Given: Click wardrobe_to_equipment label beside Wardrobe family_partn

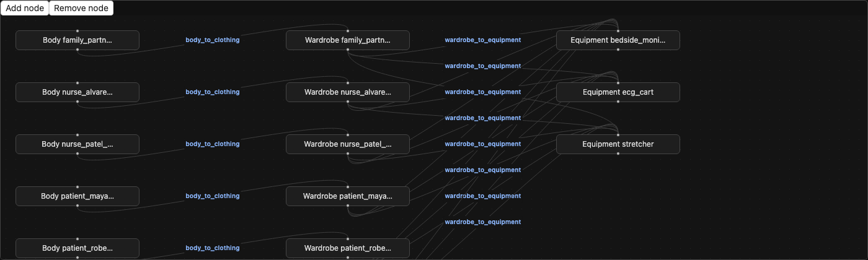Looking at the screenshot, I should (x=483, y=40).
